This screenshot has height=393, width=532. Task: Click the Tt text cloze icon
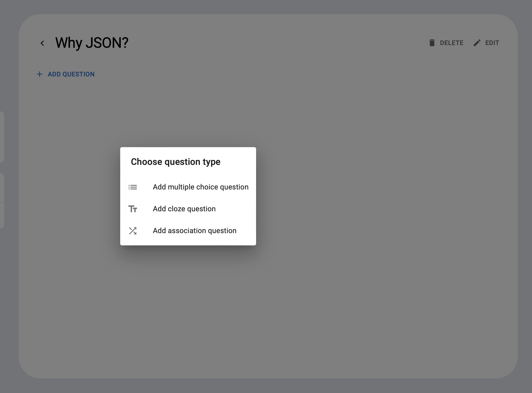point(133,209)
